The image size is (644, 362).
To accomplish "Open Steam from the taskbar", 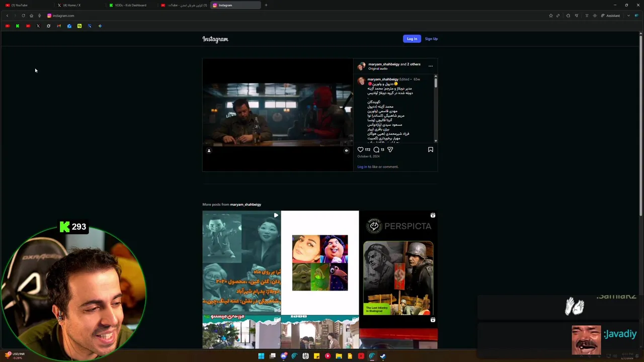I will click(x=383, y=356).
